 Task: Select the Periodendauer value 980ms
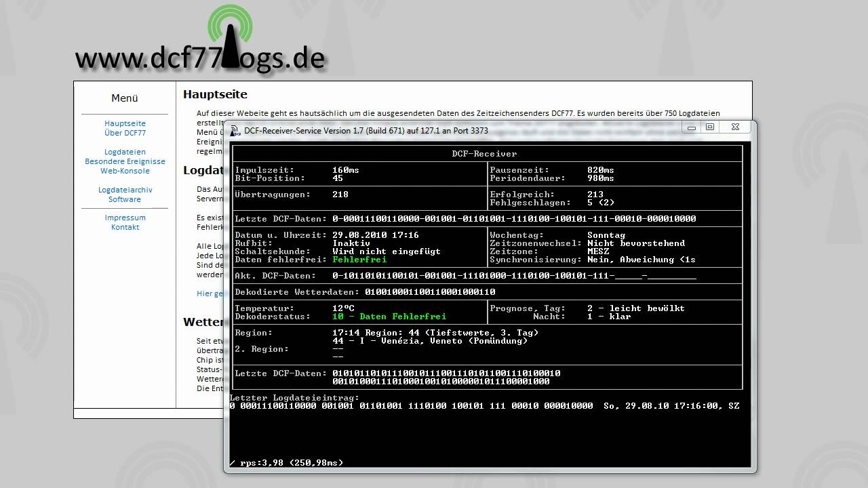pos(601,178)
